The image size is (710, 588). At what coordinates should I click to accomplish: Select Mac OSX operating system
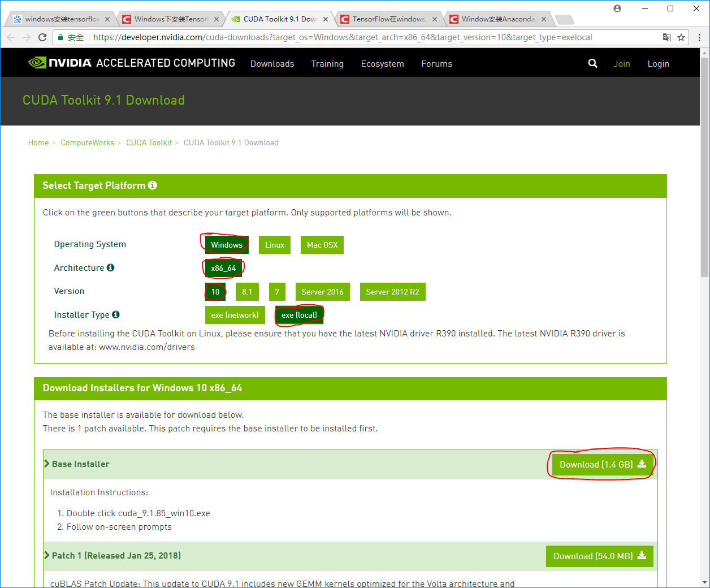click(x=322, y=245)
